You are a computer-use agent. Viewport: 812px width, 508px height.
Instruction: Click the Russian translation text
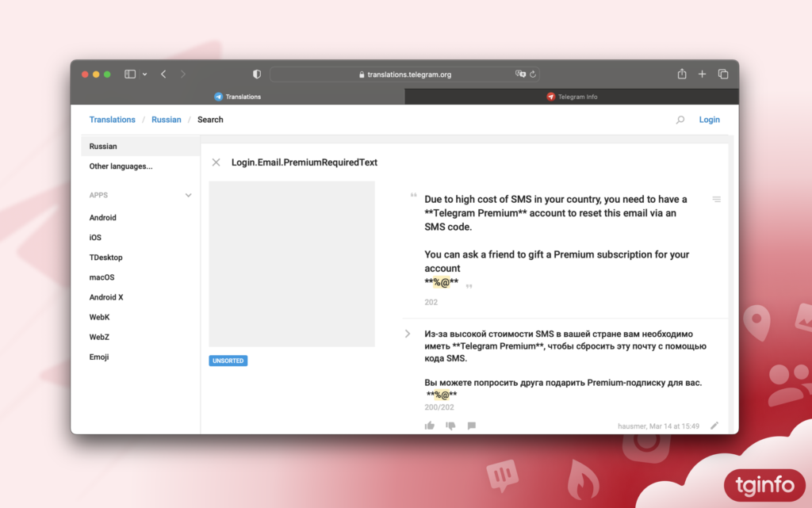pyautogui.click(x=565, y=365)
